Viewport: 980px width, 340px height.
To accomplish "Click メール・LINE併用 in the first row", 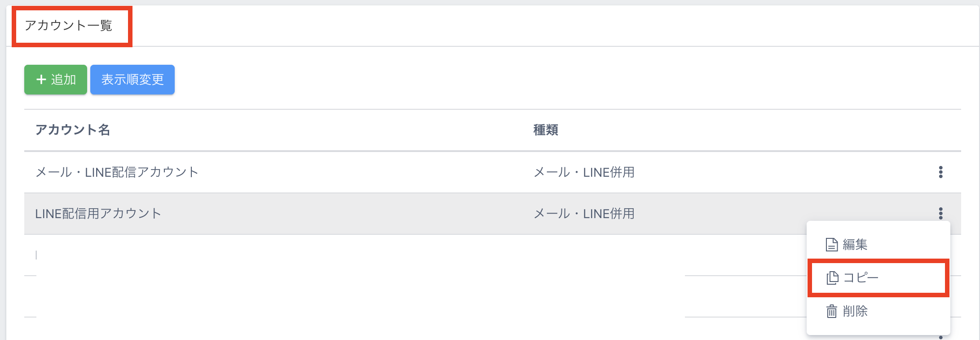I will tap(584, 172).
